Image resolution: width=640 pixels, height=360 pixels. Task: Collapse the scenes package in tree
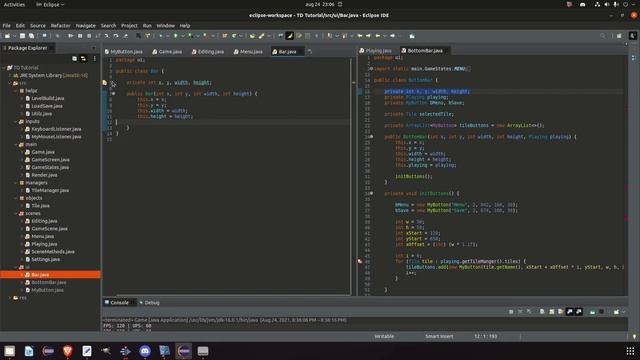[16, 213]
